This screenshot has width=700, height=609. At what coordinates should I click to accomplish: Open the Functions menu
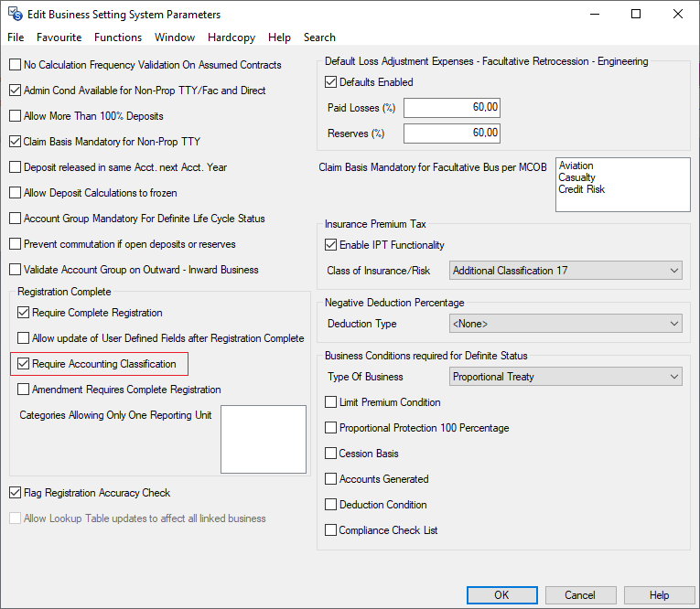coord(118,37)
